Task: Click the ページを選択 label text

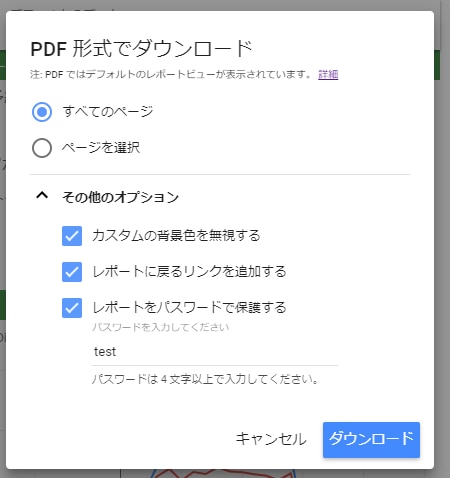Action: [101, 148]
